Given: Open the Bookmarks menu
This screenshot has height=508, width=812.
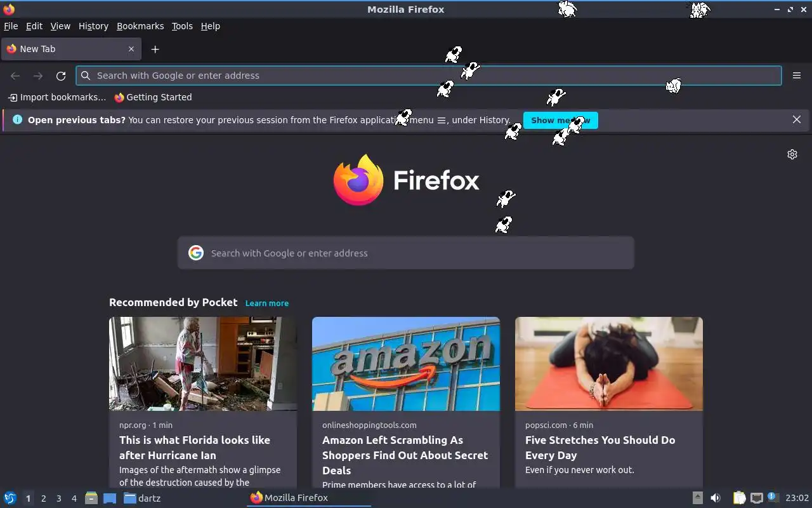Looking at the screenshot, I should 140,26.
